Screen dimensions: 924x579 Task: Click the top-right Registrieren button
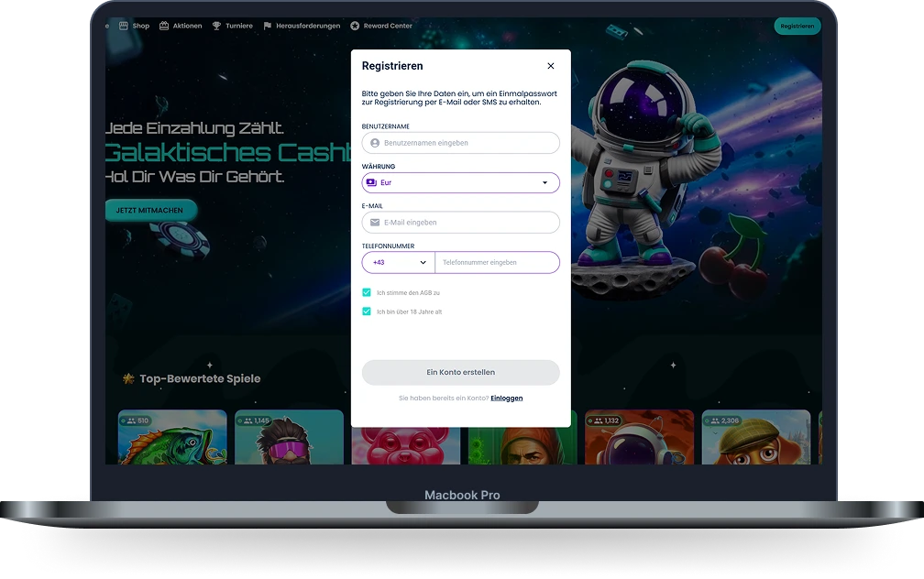coord(797,26)
